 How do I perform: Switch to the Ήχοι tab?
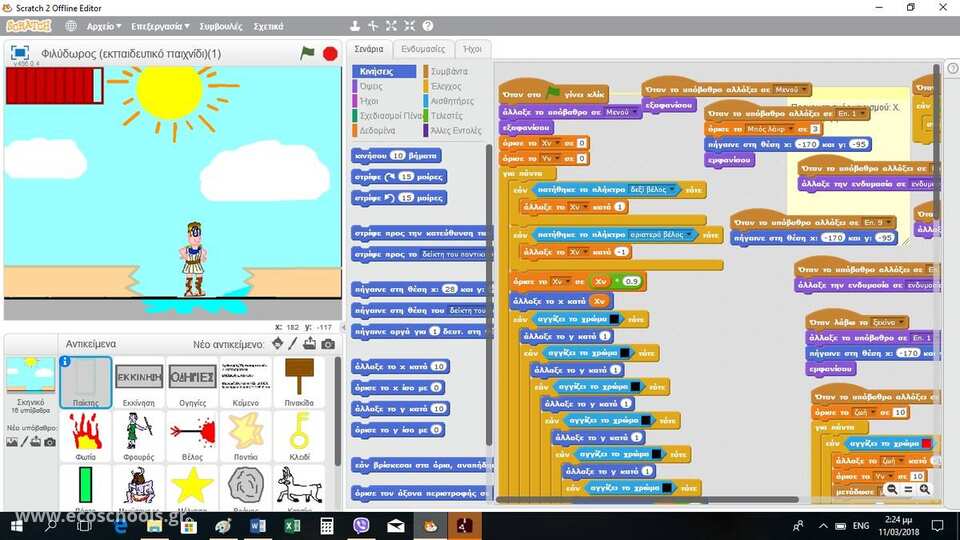tap(472, 49)
